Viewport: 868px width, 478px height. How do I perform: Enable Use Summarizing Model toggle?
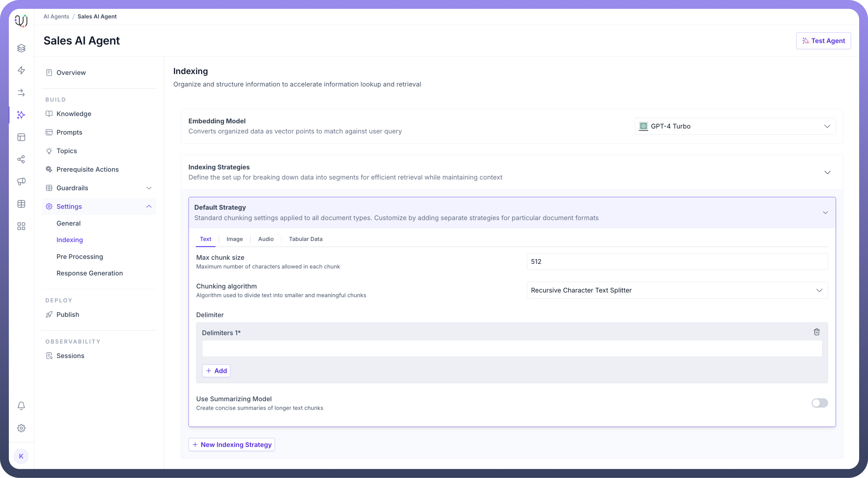pos(820,403)
